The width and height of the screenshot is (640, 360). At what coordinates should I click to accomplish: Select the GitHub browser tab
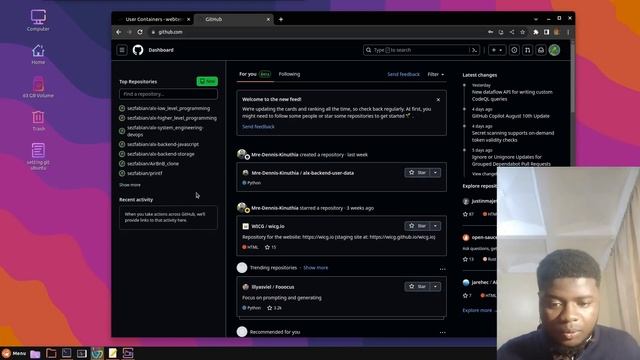[234, 19]
